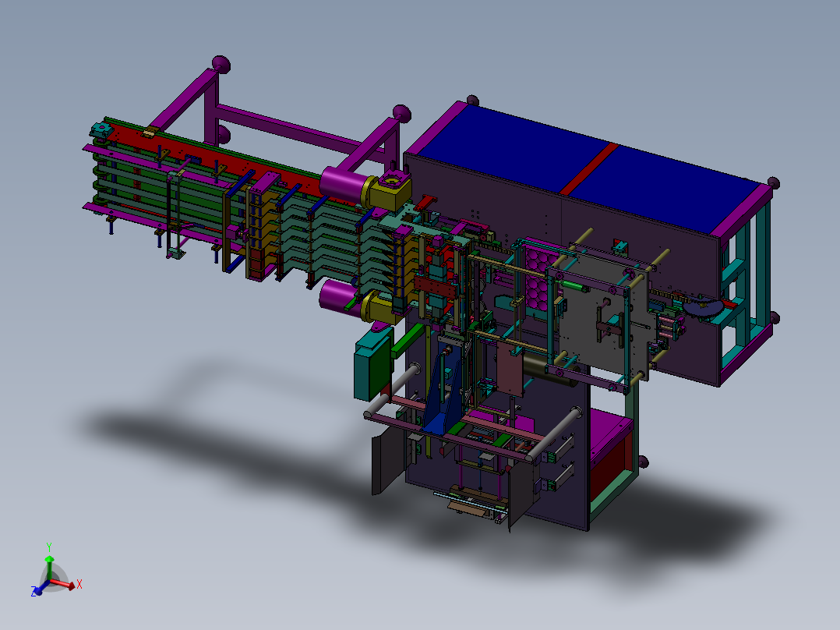The image size is (840, 630).
Task: Click the green Y axis of the orientation triad
Action: coord(49,568)
